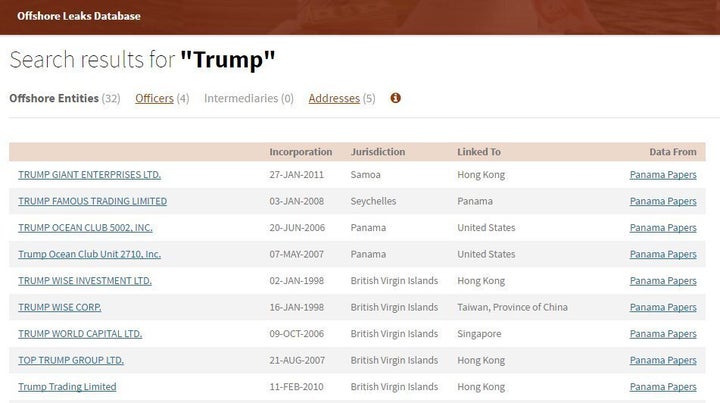This screenshot has width=720, height=403.
Task: Open TRUMP OCEAN CLUB 5002, INC. entity
Action: 85,228
